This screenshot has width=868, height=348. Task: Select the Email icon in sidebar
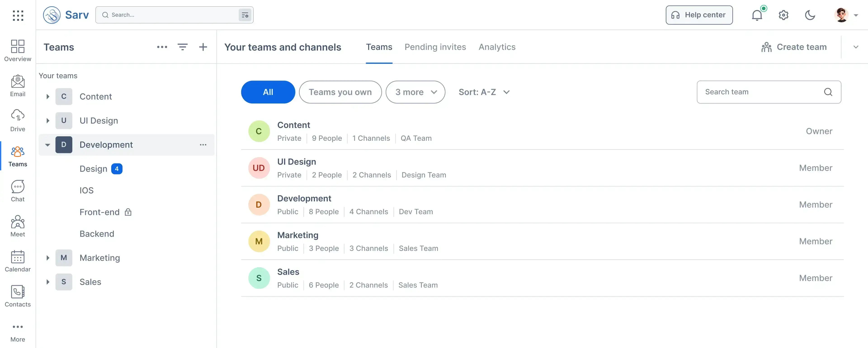[18, 85]
